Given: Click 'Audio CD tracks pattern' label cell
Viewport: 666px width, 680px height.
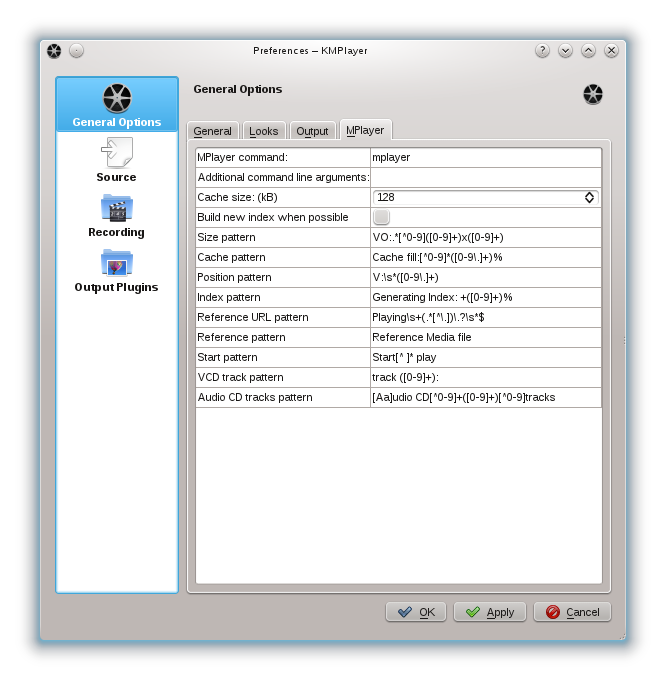Looking at the screenshot, I should tap(283, 397).
